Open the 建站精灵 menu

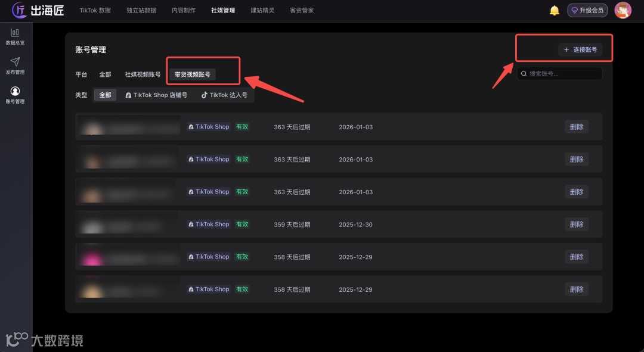[x=262, y=10]
